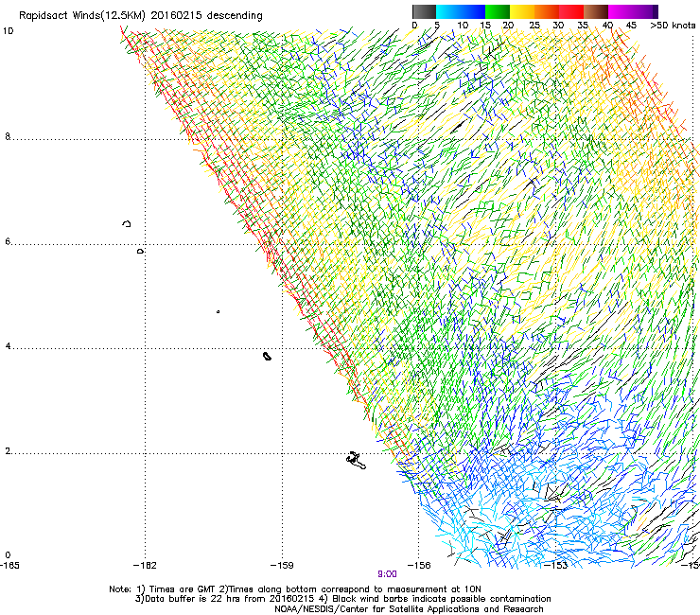The width and height of the screenshot is (700, 615).
Task: Click the latitude label '4'
Action: 8,346
